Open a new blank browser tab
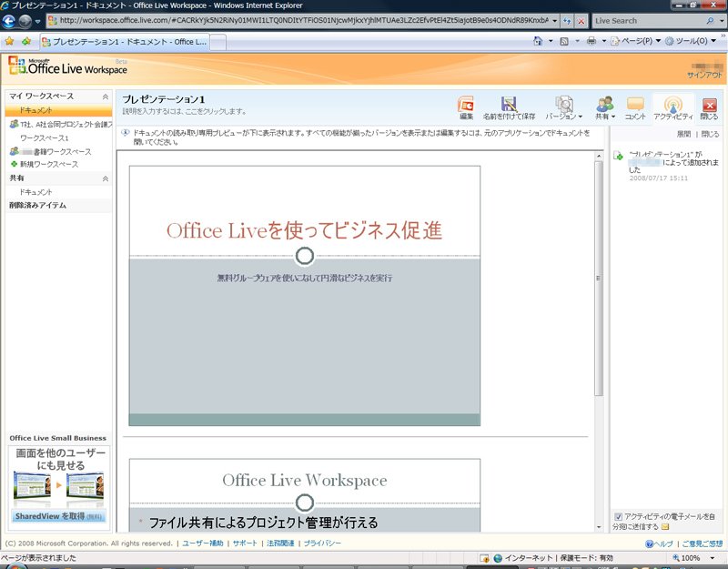The image size is (728, 569). [x=218, y=42]
